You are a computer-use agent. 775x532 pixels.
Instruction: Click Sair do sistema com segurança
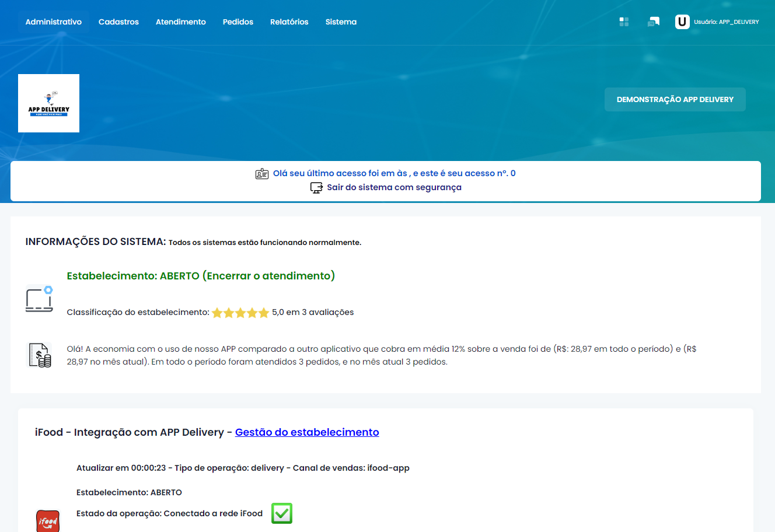395,187
